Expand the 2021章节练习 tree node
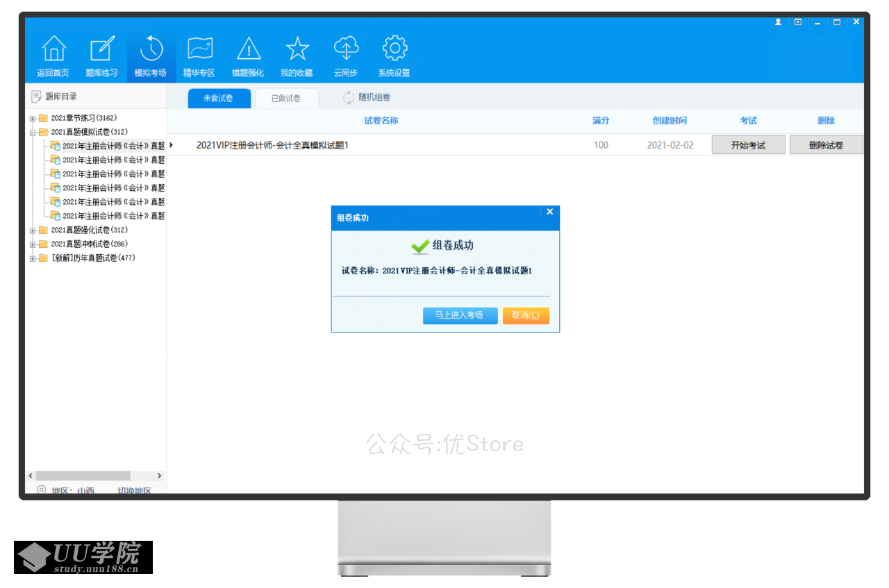 [x=33, y=119]
